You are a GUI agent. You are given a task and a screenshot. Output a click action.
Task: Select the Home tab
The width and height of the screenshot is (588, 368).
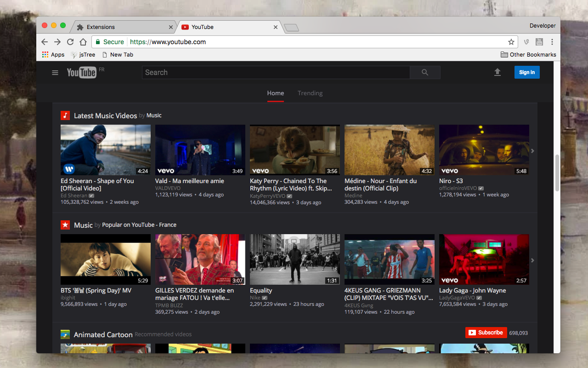pyautogui.click(x=275, y=93)
